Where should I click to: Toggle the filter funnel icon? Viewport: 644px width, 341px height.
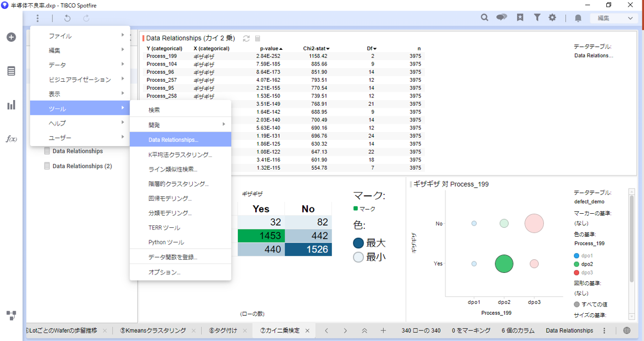[x=537, y=17]
